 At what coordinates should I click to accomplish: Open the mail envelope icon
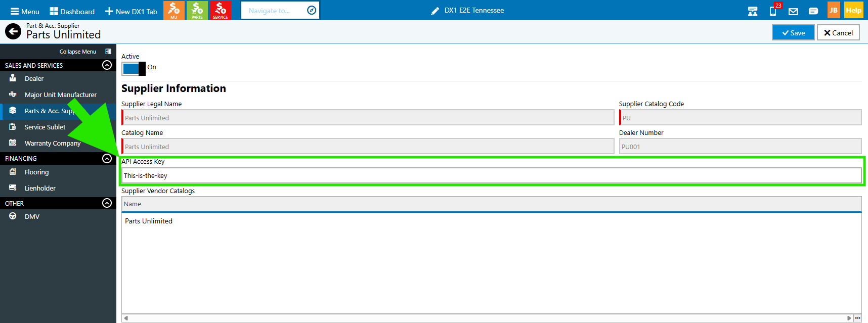pos(793,11)
